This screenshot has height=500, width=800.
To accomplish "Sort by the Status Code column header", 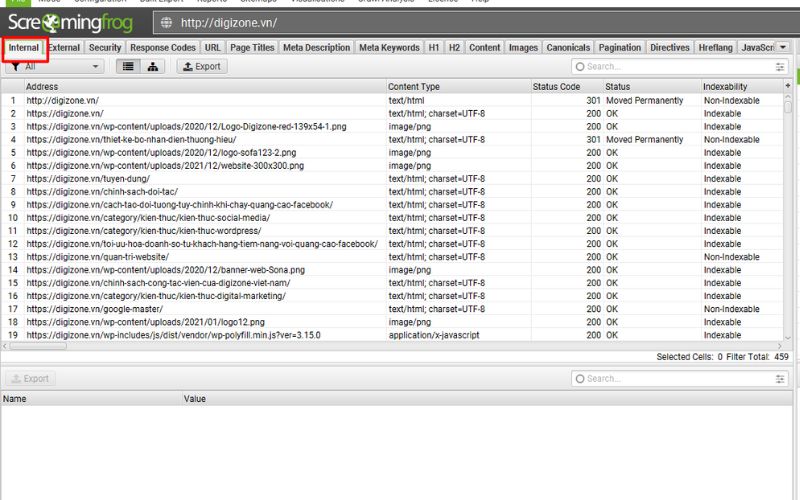I will (x=567, y=86).
